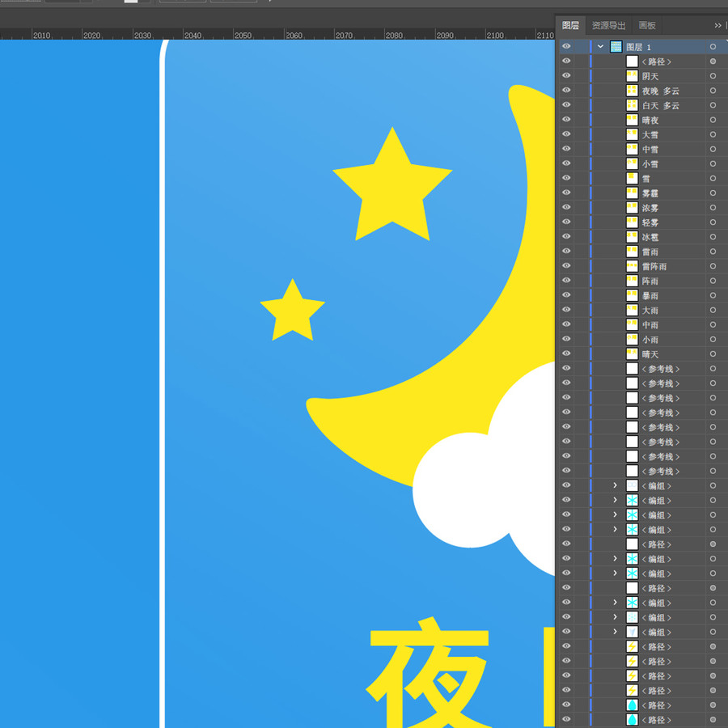Toggle visibility of the 冰雹 item
Image resolution: width=728 pixels, height=728 pixels.
[x=566, y=237]
